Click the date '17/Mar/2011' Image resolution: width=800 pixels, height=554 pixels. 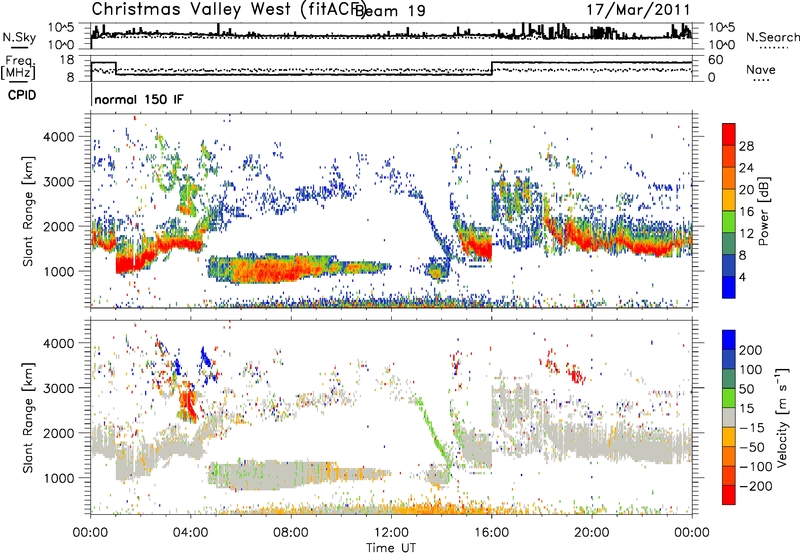(638, 10)
